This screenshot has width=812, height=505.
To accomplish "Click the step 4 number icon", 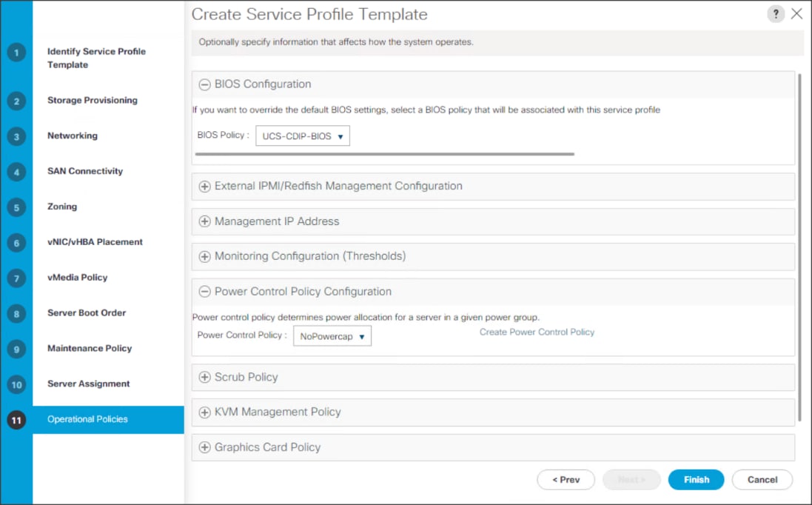I will point(16,172).
